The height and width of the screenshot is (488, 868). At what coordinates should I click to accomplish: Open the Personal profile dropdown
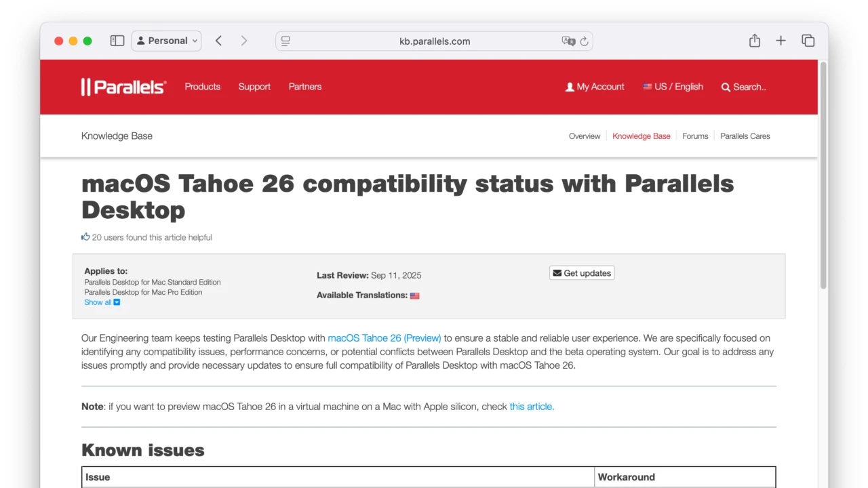(x=166, y=41)
